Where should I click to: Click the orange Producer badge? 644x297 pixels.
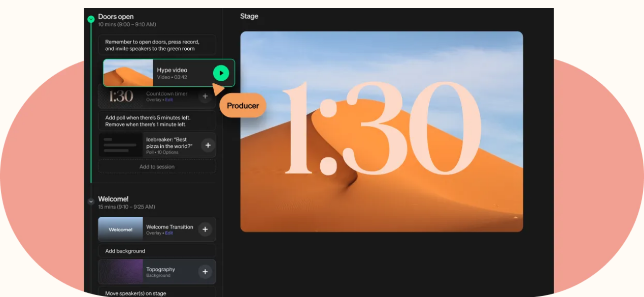point(243,106)
